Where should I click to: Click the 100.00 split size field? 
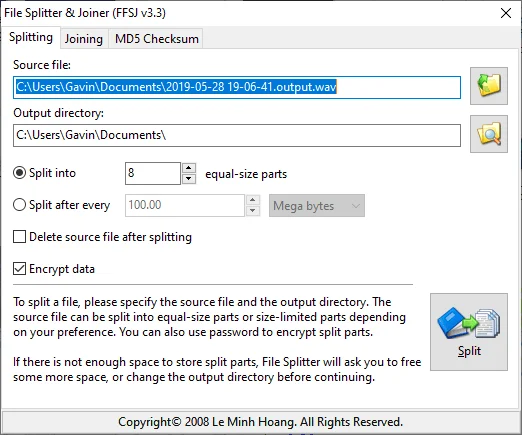[x=185, y=205]
